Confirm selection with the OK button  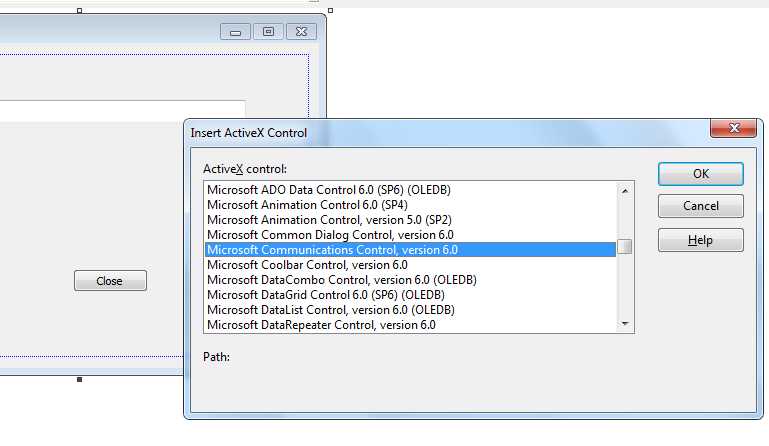tap(700, 174)
